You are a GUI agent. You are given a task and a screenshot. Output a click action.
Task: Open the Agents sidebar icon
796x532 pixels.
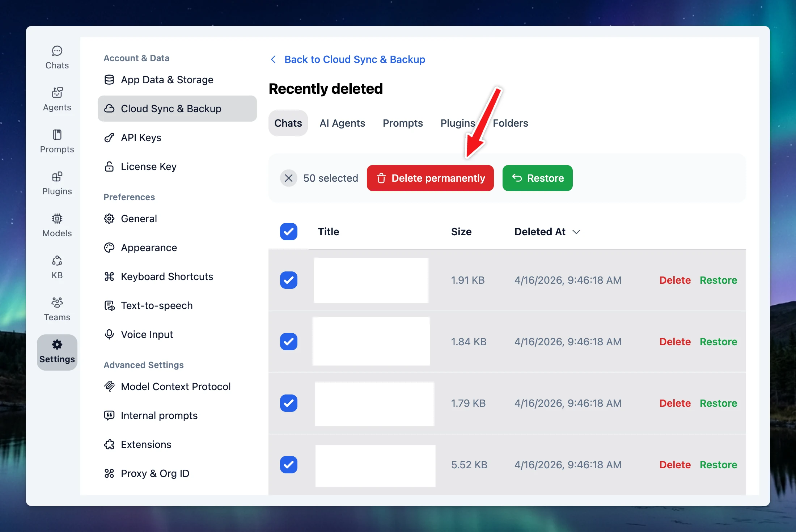[x=57, y=100]
